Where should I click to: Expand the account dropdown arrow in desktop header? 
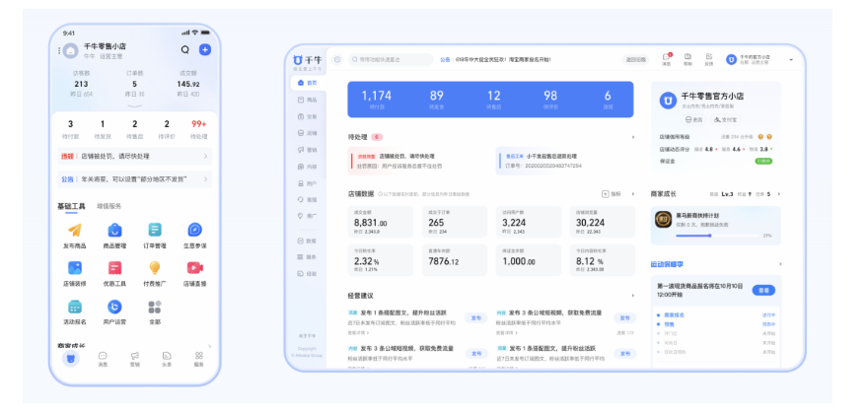point(791,60)
